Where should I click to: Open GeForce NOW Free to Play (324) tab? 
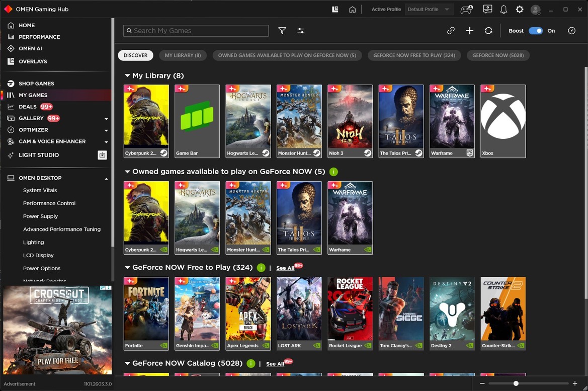[414, 55]
